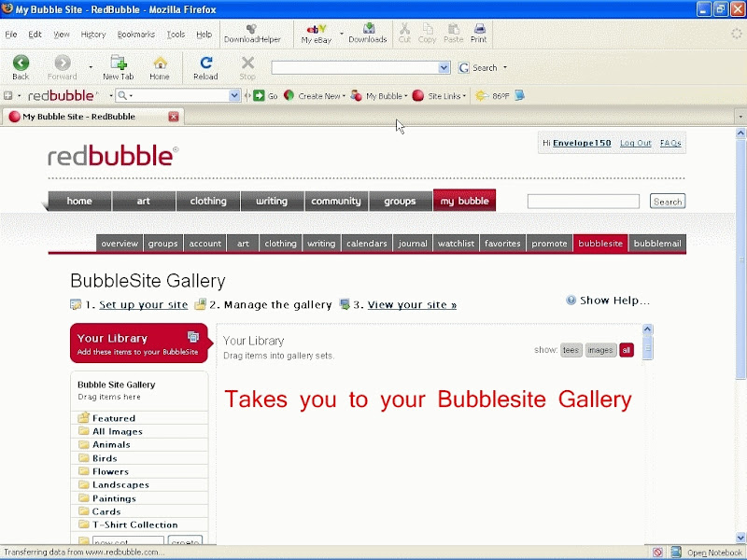Open the History menu

(x=93, y=35)
